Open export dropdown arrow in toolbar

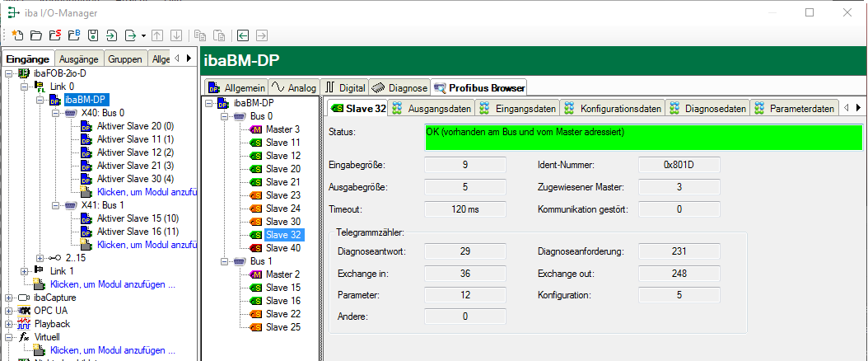(143, 36)
